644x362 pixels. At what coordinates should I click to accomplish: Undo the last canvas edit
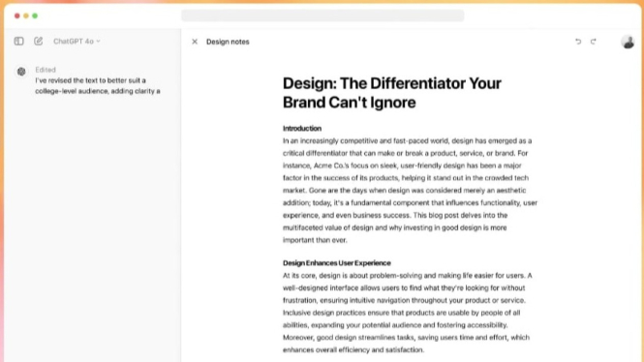pyautogui.click(x=578, y=42)
